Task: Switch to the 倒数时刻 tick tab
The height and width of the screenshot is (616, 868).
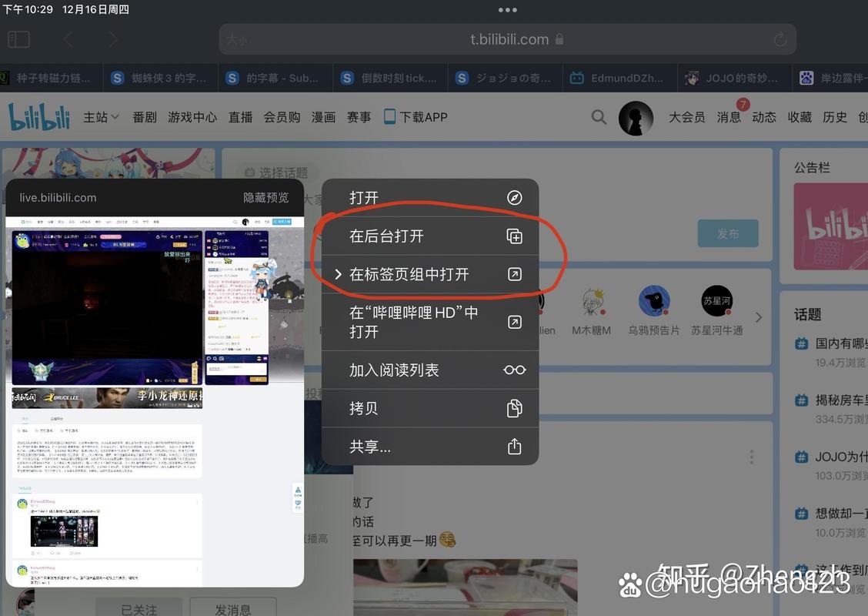Action: (x=391, y=78)
